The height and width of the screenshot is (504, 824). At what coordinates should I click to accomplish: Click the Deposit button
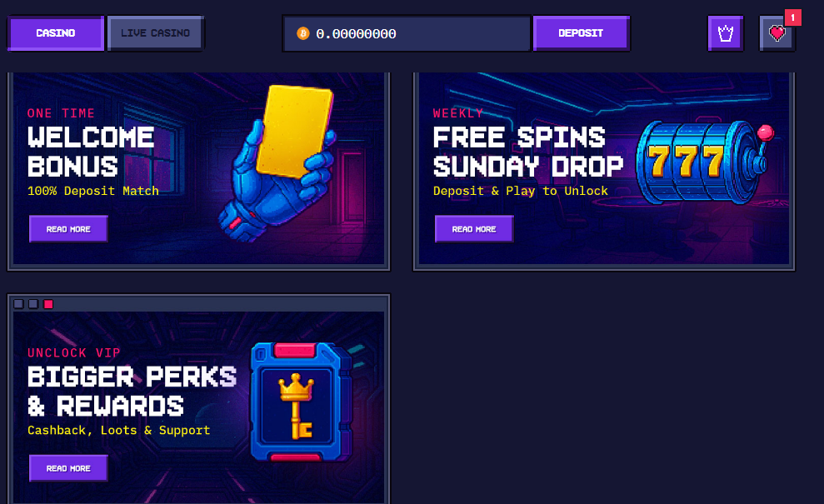(x=581, y=33)
